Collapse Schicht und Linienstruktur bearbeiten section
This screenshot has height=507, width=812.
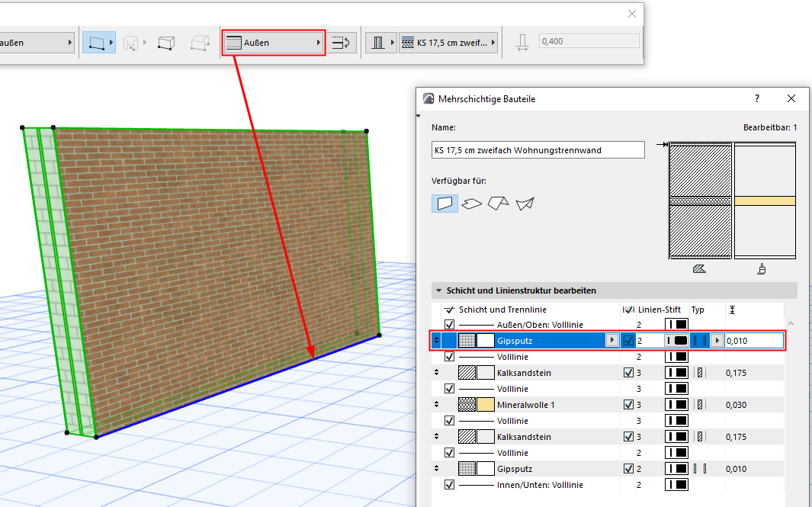[439, 290]
